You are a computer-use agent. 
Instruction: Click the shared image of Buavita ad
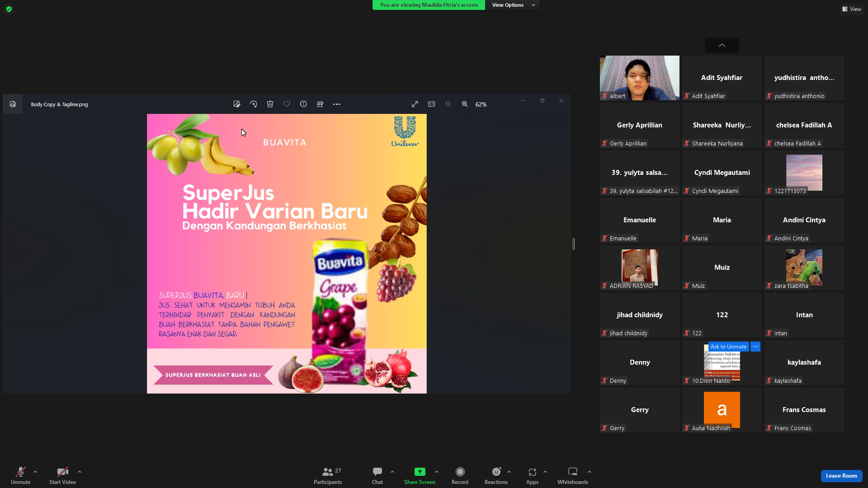287,253
